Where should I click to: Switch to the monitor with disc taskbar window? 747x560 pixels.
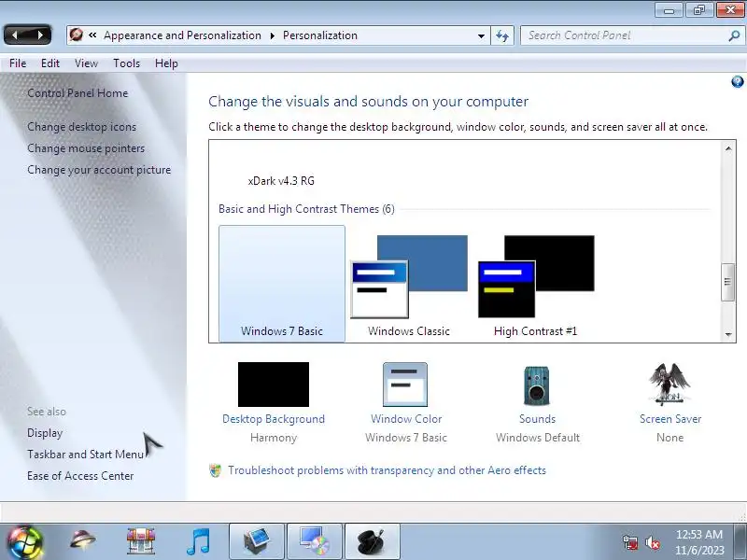(x=315, y=542)
